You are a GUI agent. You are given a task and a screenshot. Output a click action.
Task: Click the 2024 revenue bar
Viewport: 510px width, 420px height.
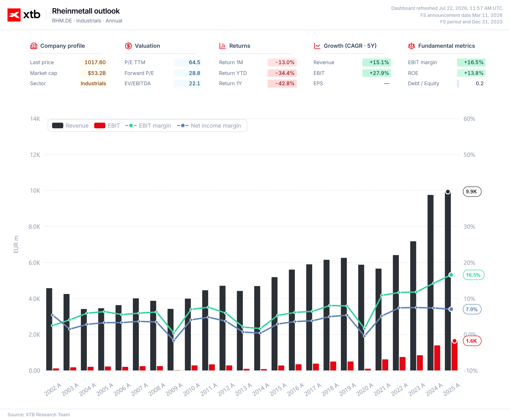(x=430, y=283)
